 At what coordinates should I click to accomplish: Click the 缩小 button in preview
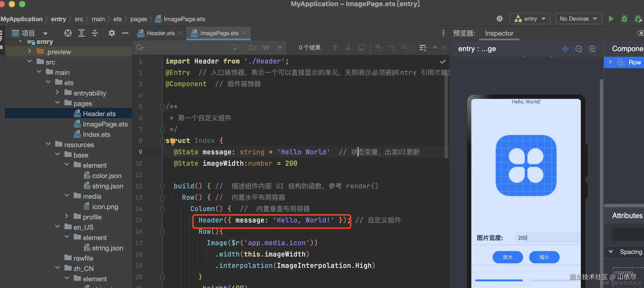(544, 257)
